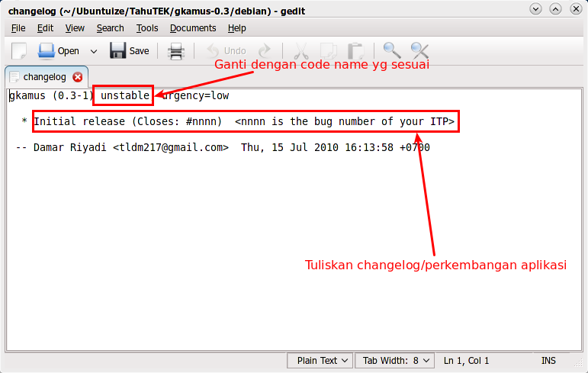Open the Plain Text syntax dropdown
Viewport: 588px width, 373px height.
[x=322, y=360]
